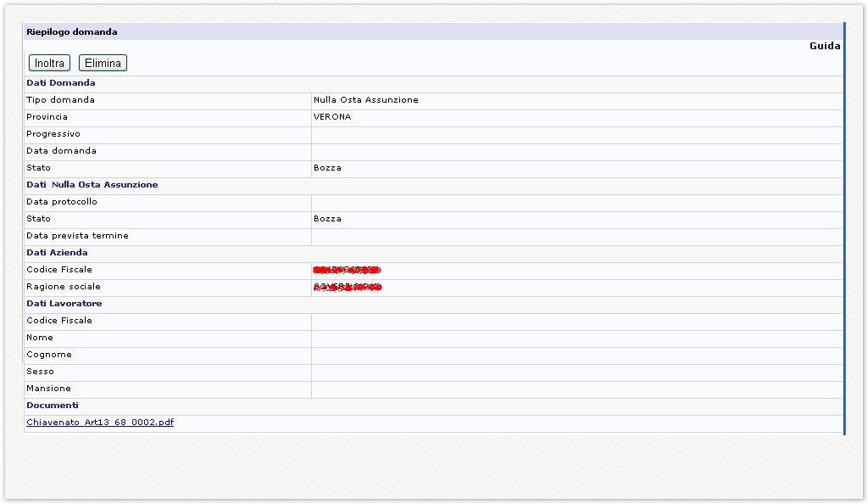Click the Data prevista termine label
This screenshot has height=504, width=868.
(77, 236)
